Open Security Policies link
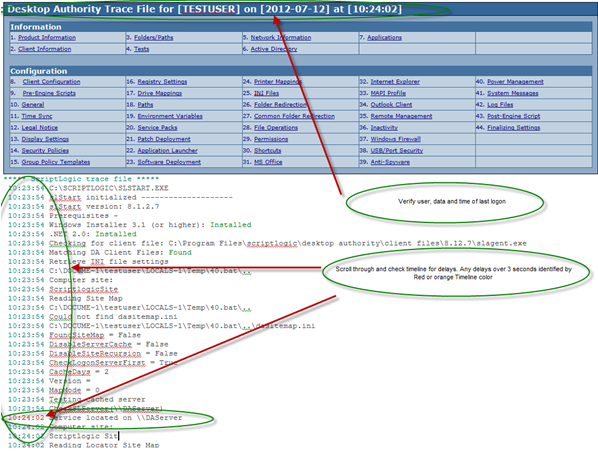Viewport: 598px width, 451px height. coord(45,150)
